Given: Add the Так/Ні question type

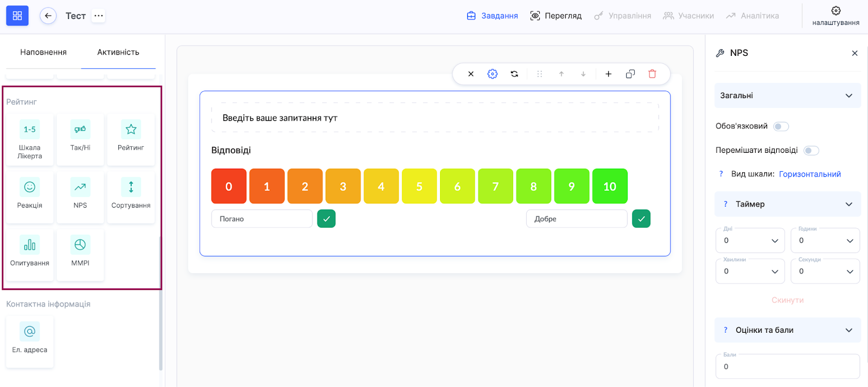Looking at the screenshot, I should [80, 139].
